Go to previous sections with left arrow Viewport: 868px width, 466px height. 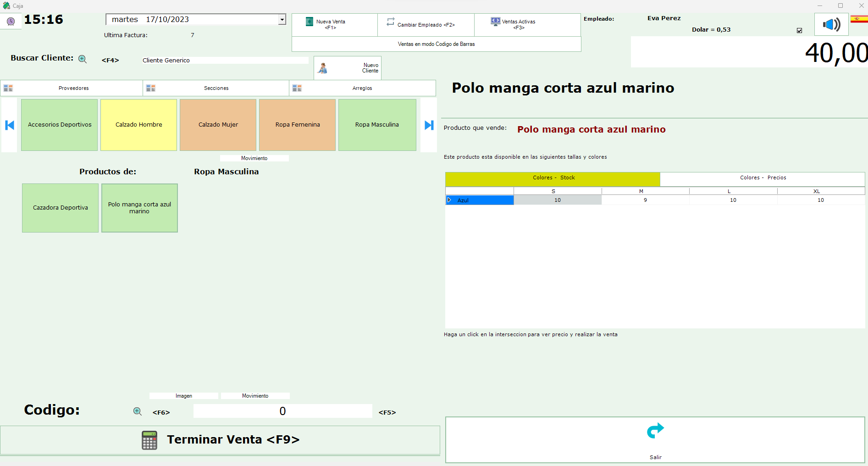9,125
